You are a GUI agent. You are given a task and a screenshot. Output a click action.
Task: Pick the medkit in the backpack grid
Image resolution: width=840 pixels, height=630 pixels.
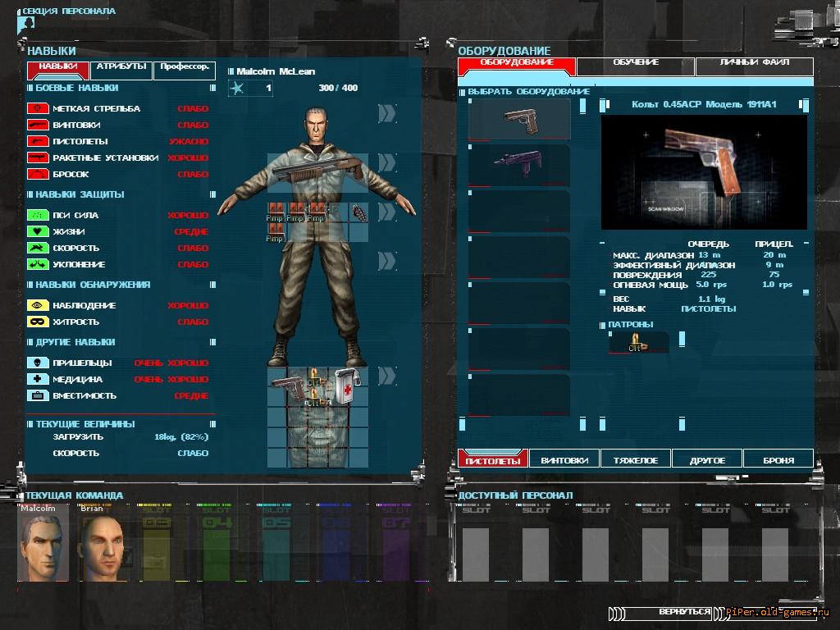coord(342,386)
